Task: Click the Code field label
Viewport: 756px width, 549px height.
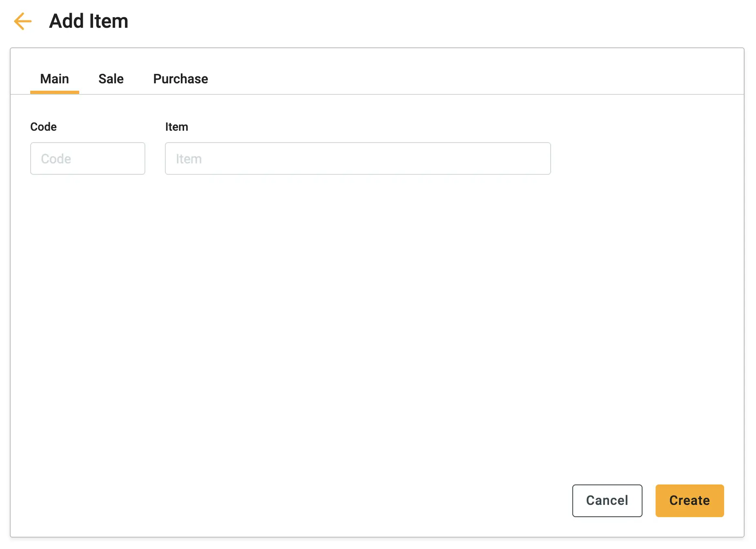Action: [x=44, y=127]
